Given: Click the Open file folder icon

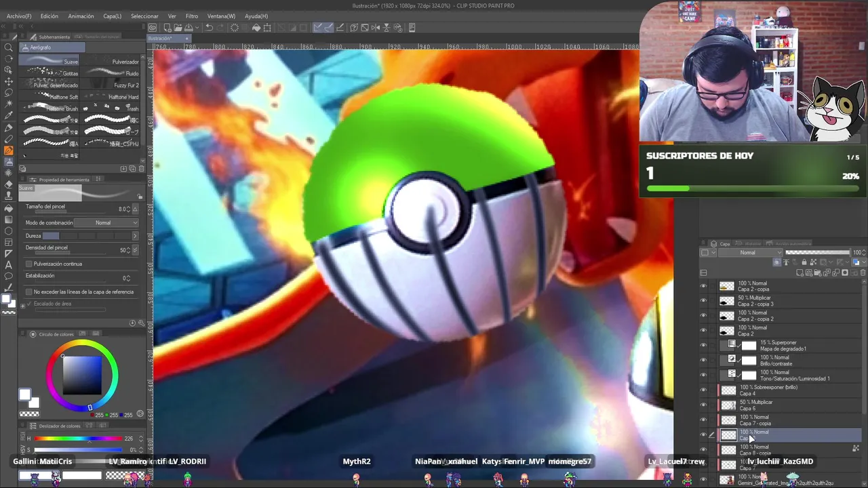Looking at the screenshot, I should point(178,28).
